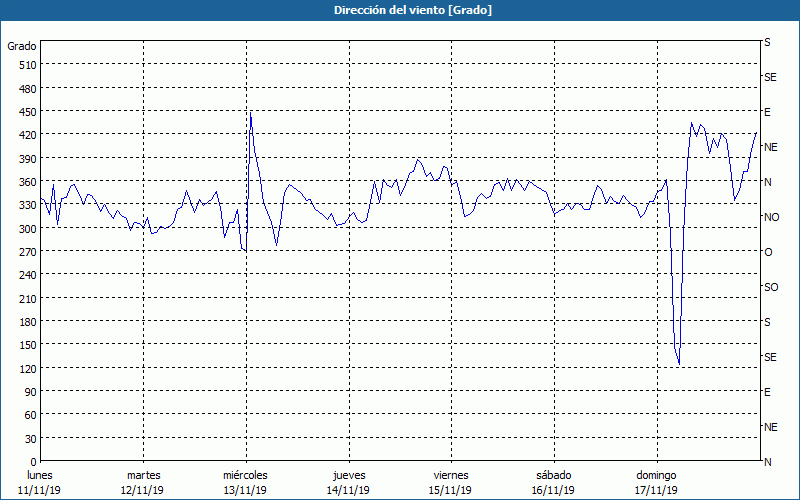Screen dimensions: 800x500
Task: Click the 330 degree axis label
Action: [x=29, y=205]
